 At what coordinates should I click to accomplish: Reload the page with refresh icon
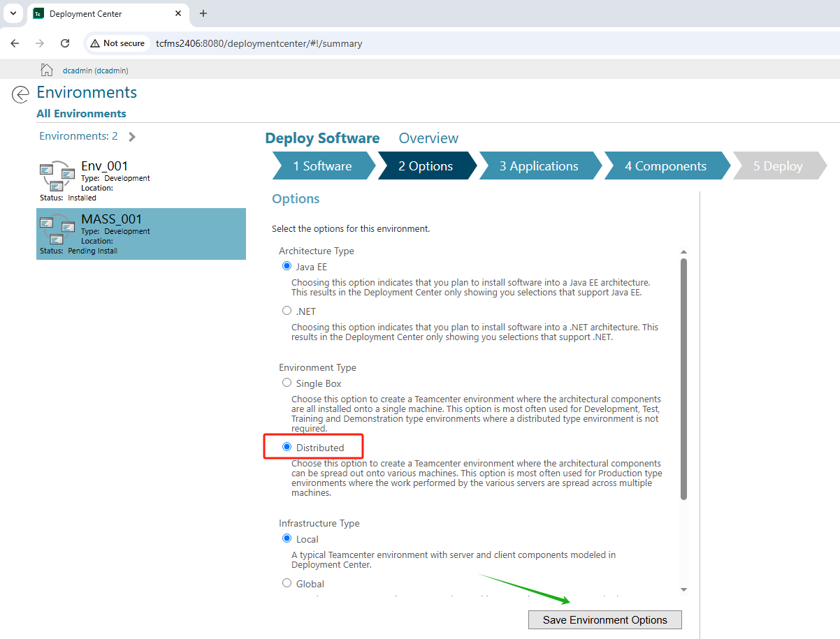point(65,43)
